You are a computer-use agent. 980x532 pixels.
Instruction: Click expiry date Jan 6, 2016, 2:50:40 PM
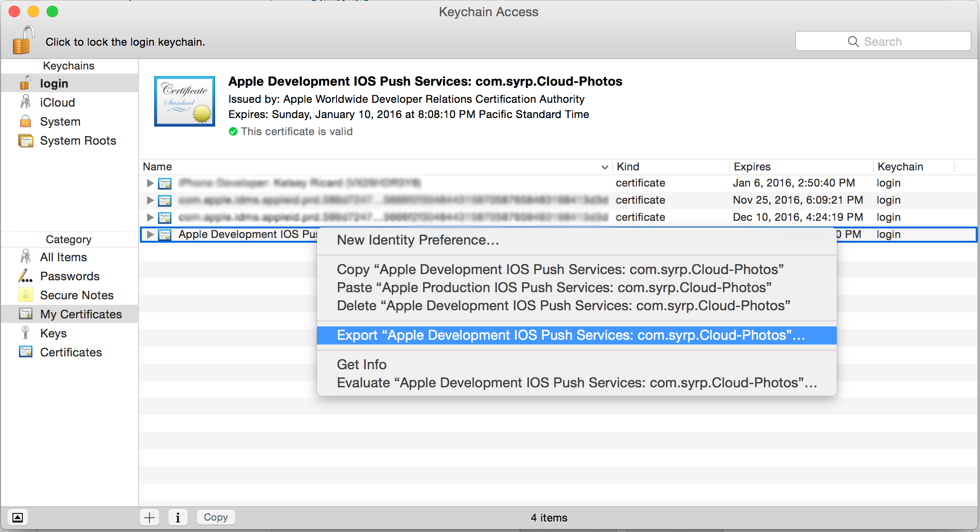tap(793, 183)
